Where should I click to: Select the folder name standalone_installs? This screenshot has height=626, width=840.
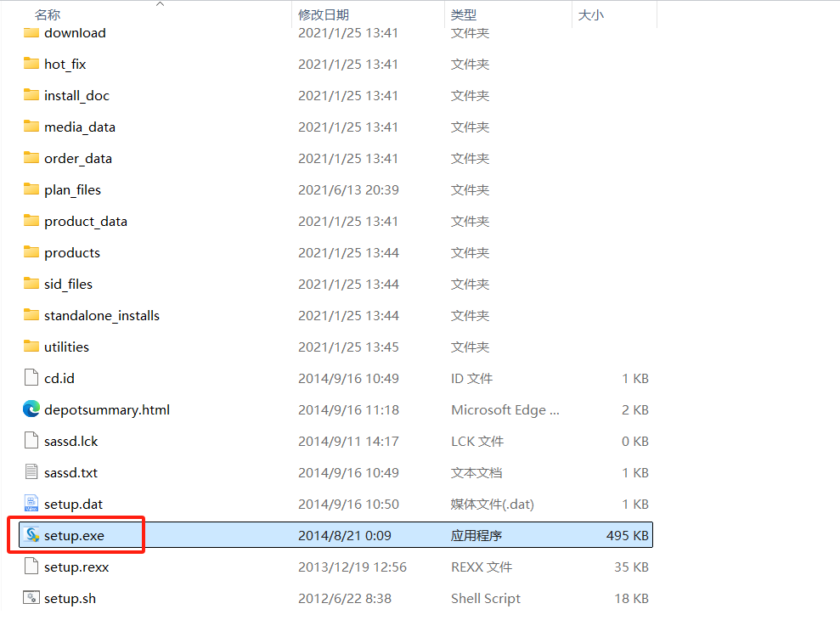click(102, 316)
